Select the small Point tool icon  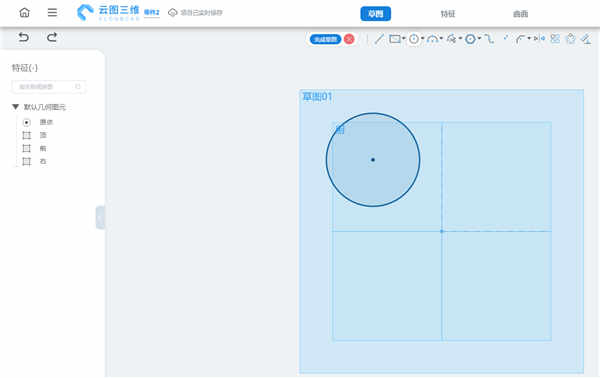506,37
